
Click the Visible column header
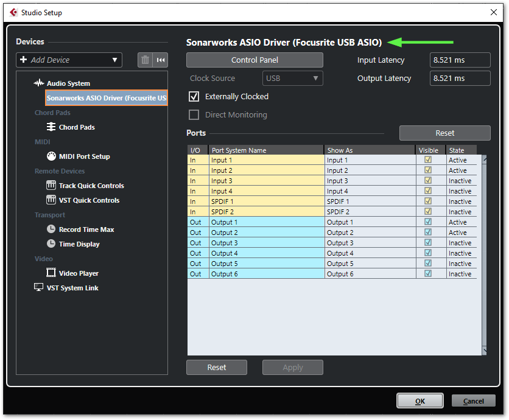tap(431, 150)
